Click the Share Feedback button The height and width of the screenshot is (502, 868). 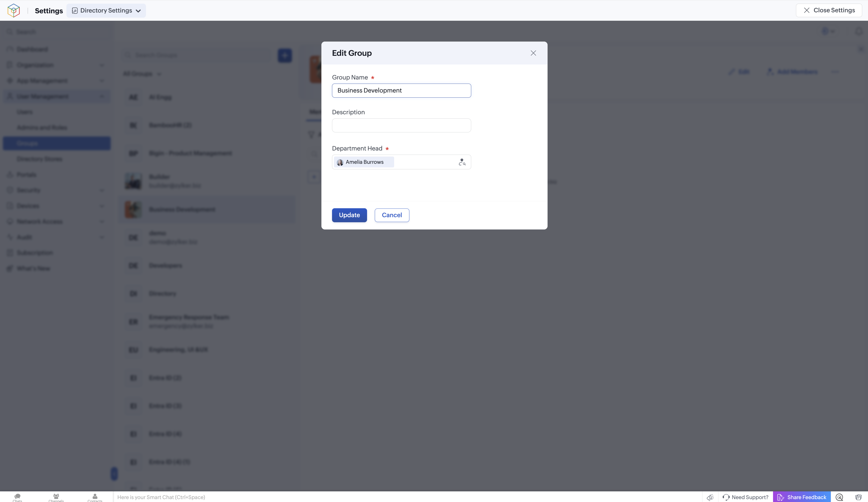[802, 497]
